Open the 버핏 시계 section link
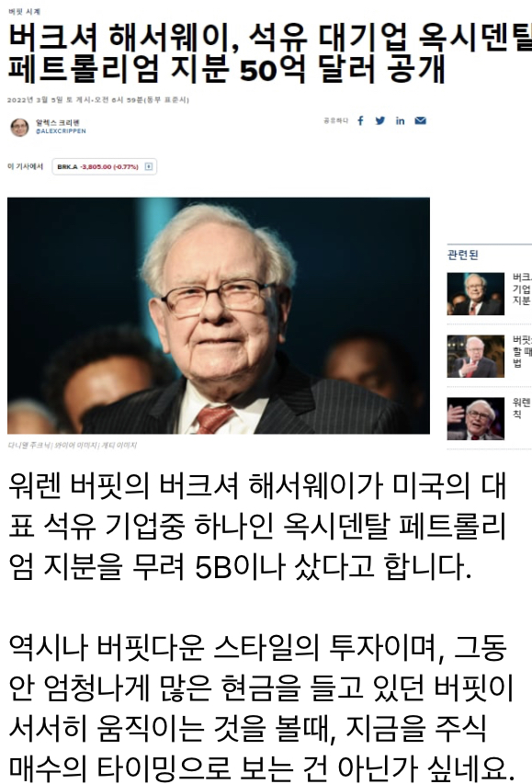 pyautogui.click(x=25, y=11)
